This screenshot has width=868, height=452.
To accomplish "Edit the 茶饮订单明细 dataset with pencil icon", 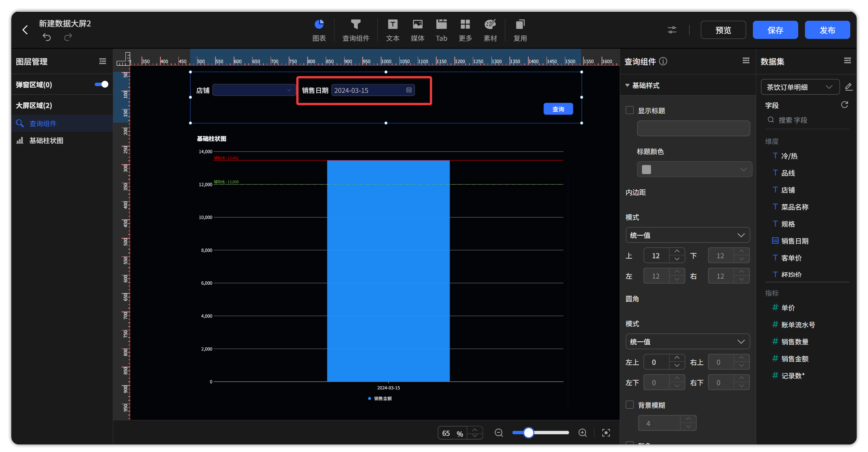I will [848, 87].
